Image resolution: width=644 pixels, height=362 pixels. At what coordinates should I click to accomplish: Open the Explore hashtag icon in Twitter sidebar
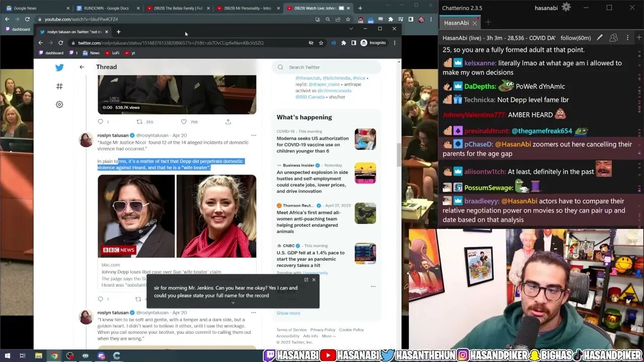pos(59,86)
